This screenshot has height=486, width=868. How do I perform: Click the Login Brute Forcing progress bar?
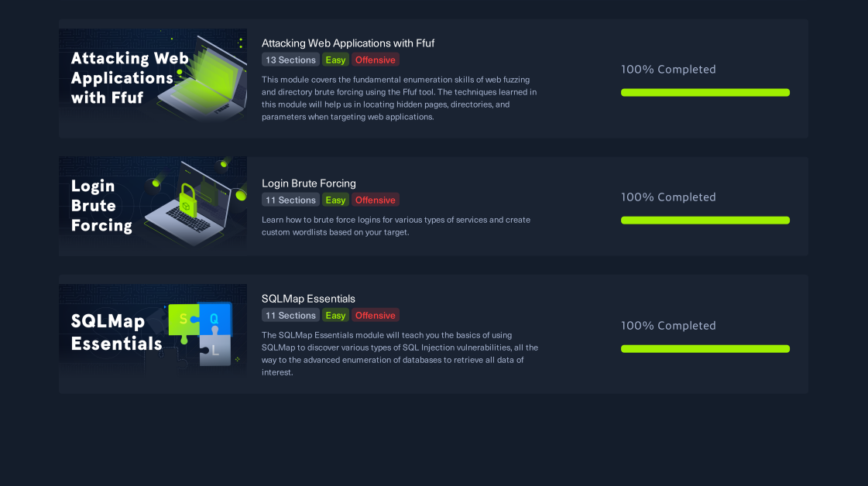705,221
